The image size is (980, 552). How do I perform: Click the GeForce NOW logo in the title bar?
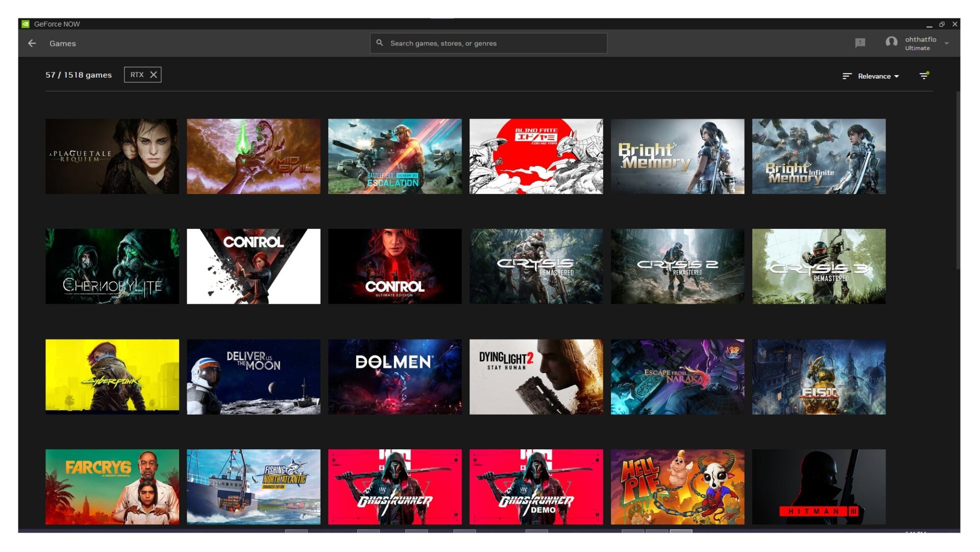pos(56,23)
